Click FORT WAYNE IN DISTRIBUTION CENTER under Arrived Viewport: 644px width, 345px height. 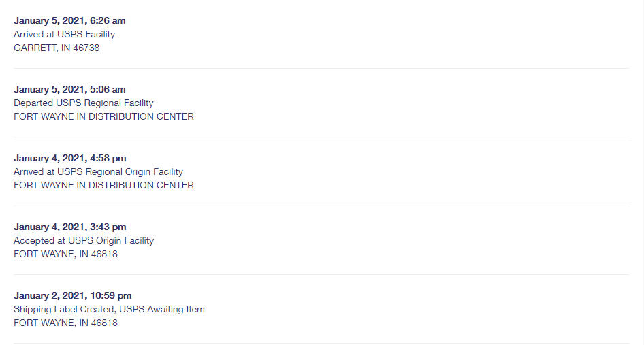click(103, 185)
